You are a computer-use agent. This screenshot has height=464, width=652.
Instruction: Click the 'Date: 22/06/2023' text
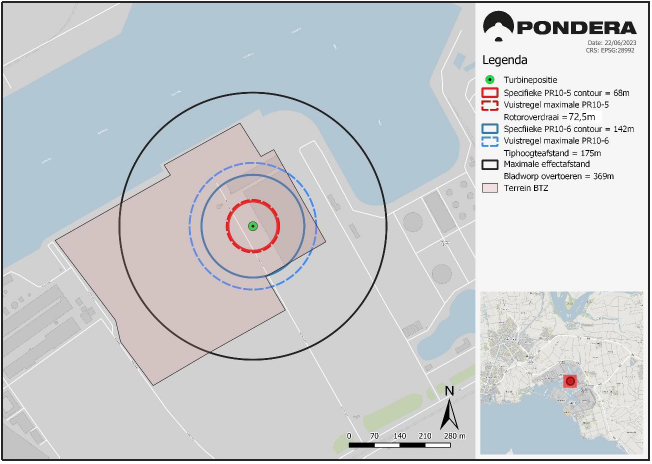[x=612, y=43]
